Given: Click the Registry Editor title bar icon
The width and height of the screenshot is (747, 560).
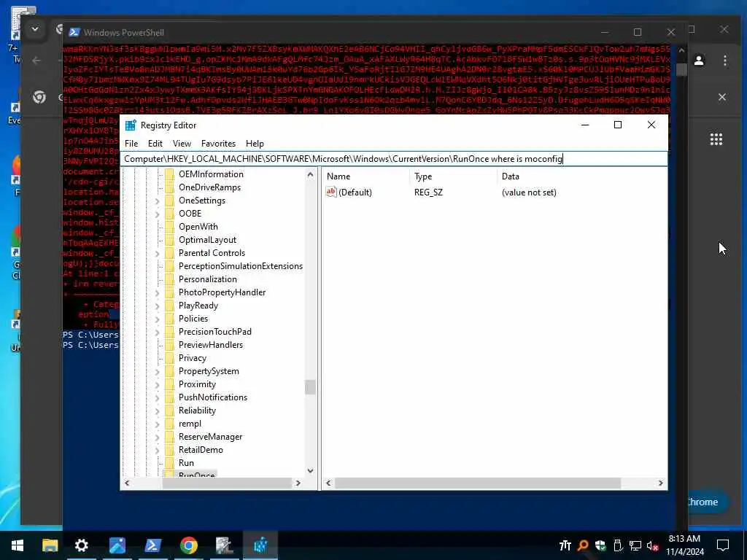Looking at the screenshot, I should click(131, 125).
